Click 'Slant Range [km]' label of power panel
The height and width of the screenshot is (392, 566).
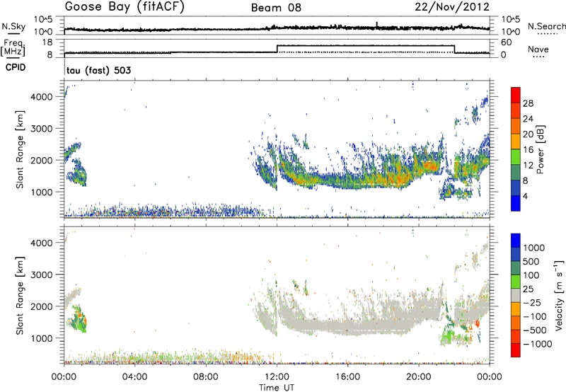point(19,149)
